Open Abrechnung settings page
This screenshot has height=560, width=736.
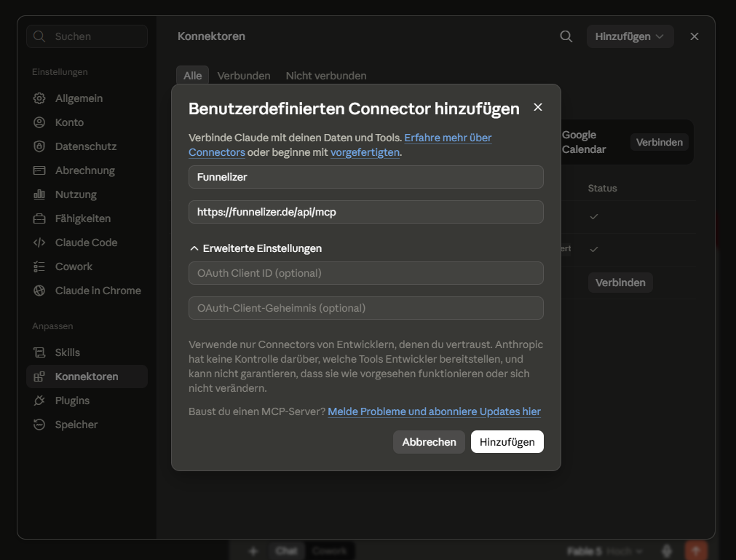coord(87,170)
